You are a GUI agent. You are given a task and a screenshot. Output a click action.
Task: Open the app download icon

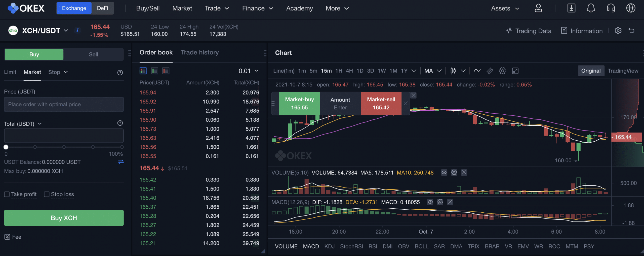coord(571,8)
